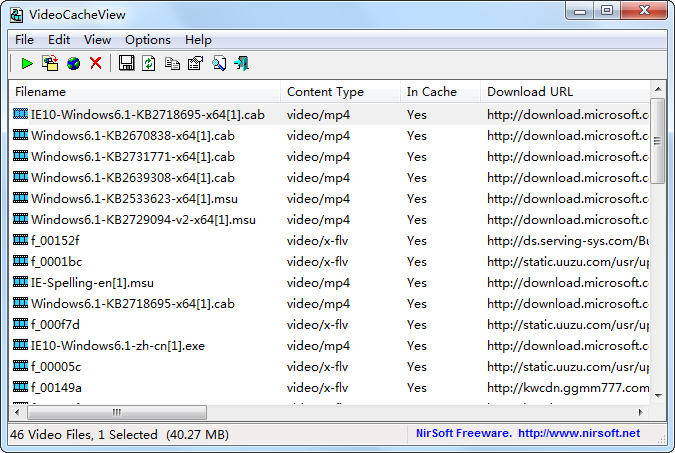Click the VideoCacheView title bar app icon
Viewport: 675px width, 453px height.
pos(16,15)
